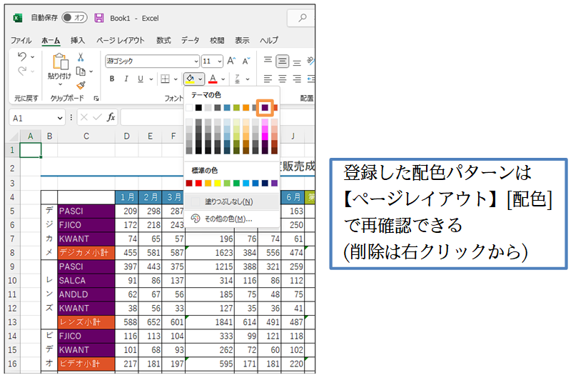Click the Format Painter brush icon
The image size is (588, 375).
(x=81, y=85)
